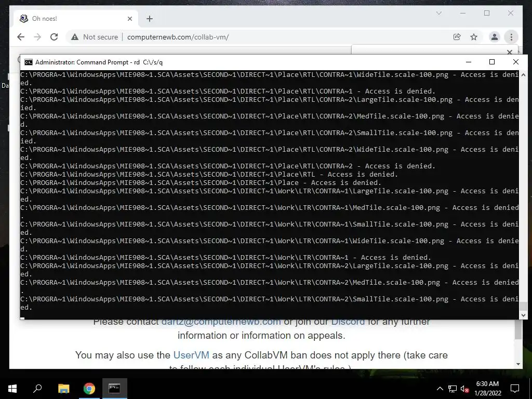Click the muted volume tray icon
This screenshot has width=532, height=399.
click(x=464, y=389)
